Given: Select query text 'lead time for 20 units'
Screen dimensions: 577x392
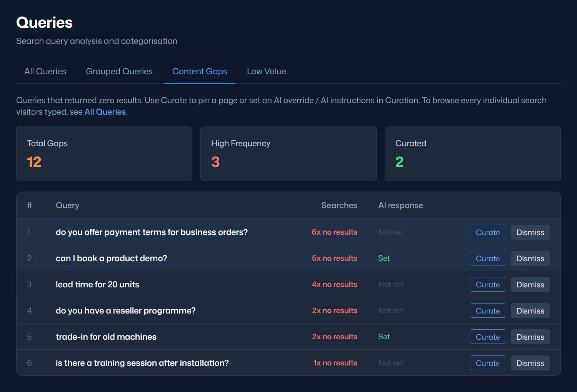Looking at the screenshot, I should tap(97, 284).
